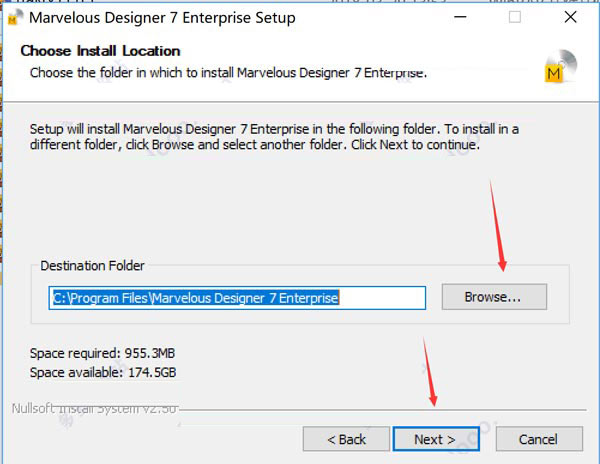This screenshot has height=464, width=600.
Task: Click the Nullsoft Install System label
Action: pos(93,409)
